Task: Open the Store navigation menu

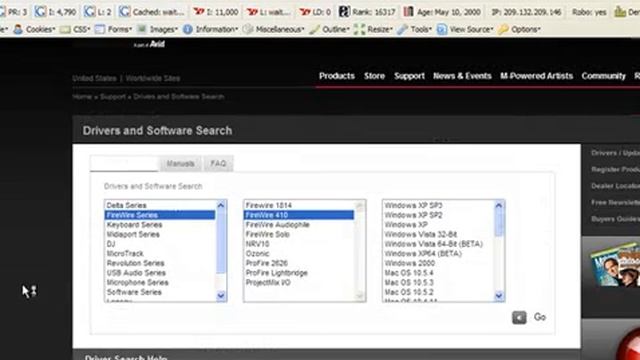Action: [x=374, y=76]
